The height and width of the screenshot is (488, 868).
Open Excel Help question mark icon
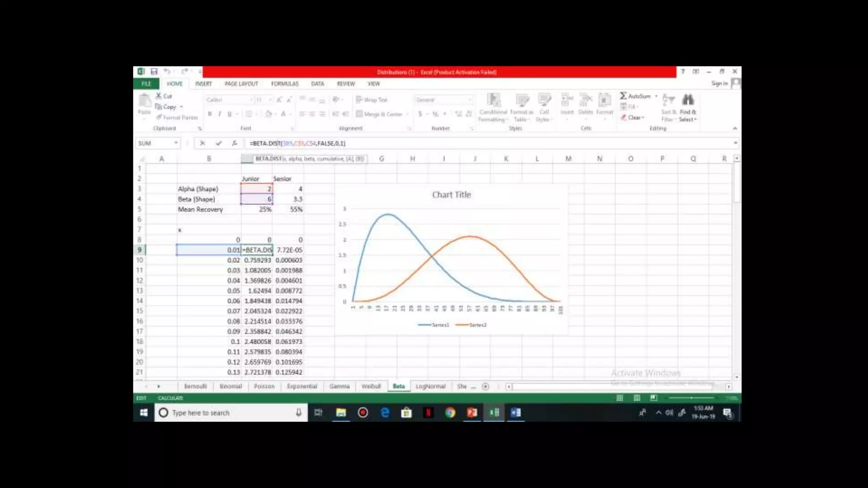(683, 72)
